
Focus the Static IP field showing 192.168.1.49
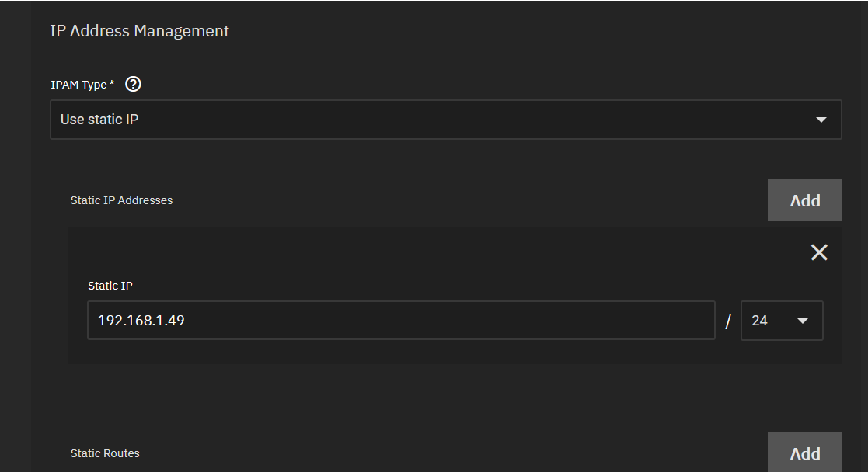point(401,321)
